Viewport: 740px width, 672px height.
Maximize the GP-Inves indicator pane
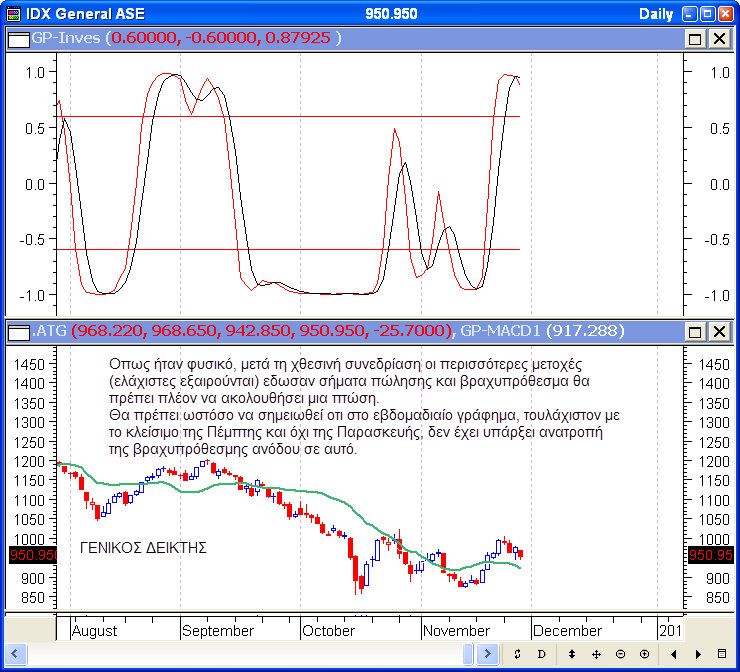tap(696, 38)
